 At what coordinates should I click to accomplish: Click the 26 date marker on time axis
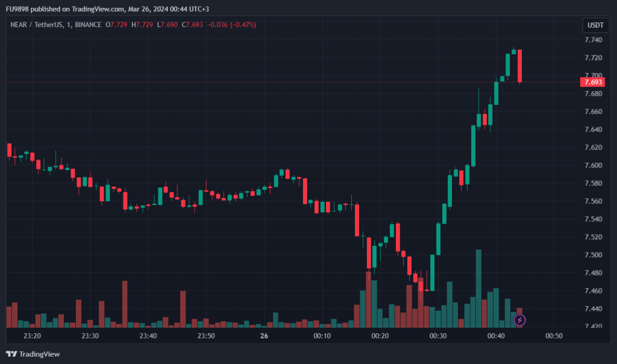pos(263,336)
